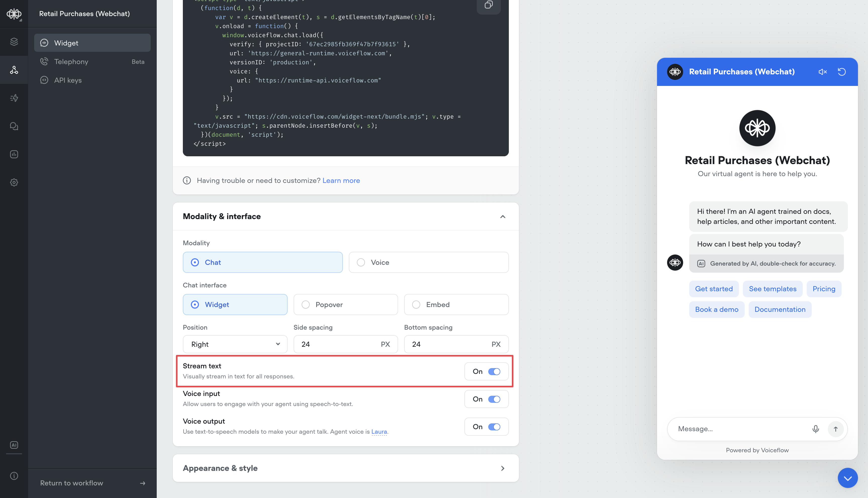
Task: Mute the chat widget sound
Action: pos(823,72)
